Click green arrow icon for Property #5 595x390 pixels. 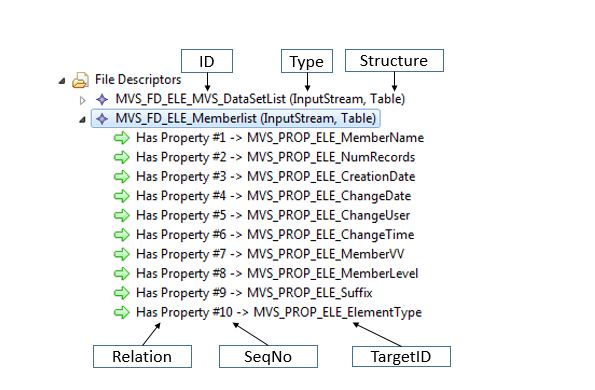pos(122,215)
